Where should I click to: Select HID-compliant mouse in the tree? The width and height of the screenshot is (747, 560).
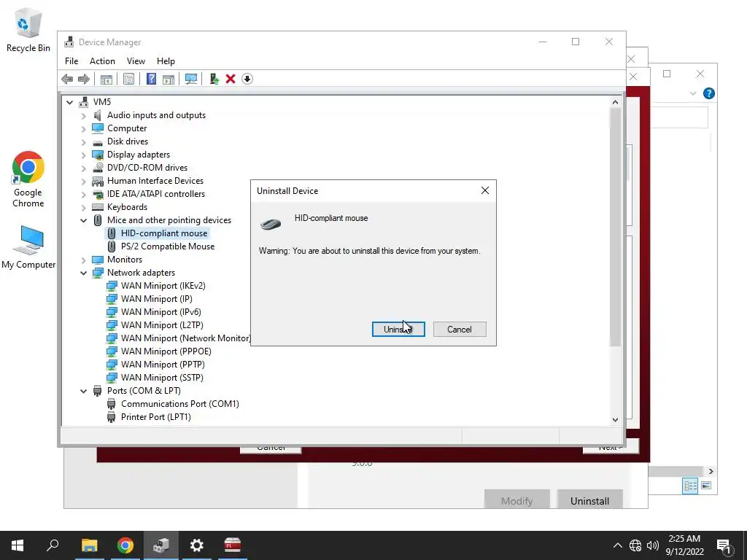tap(164, 233)
